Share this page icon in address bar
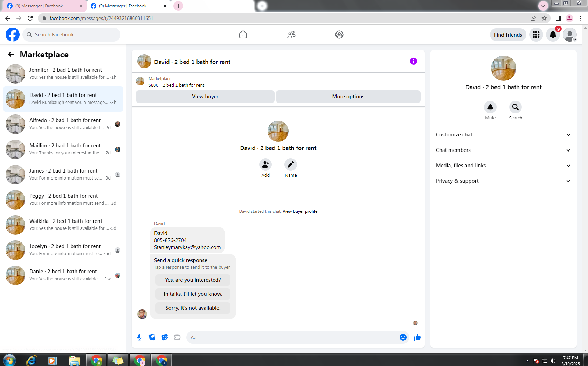 click(533, 18)
